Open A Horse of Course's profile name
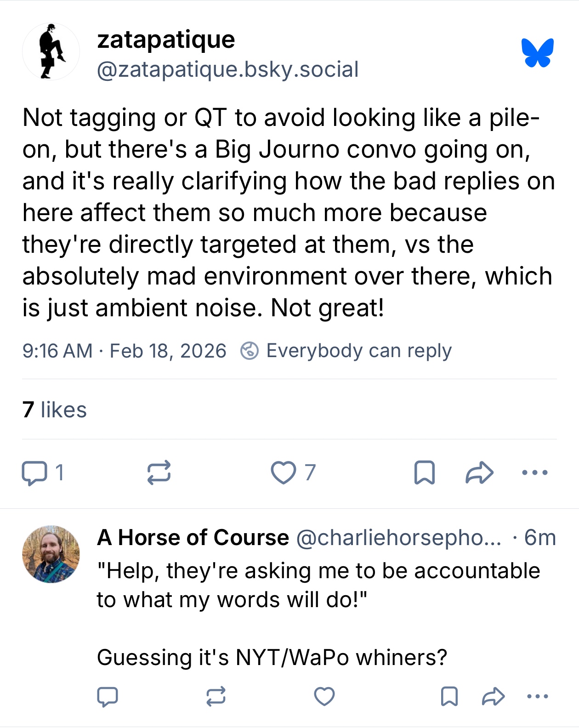The height and width of the screenshot is (728, 579). tap(193, 538)
